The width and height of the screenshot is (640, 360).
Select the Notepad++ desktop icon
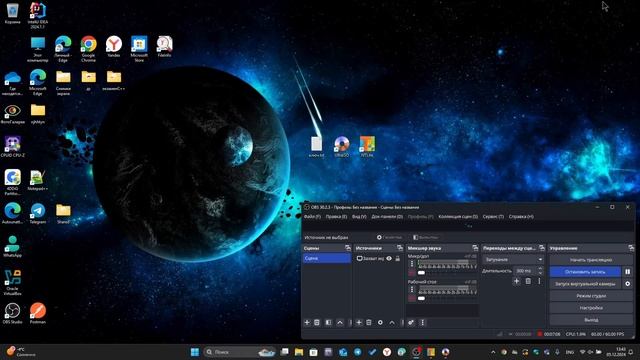[x=38, y=180]
